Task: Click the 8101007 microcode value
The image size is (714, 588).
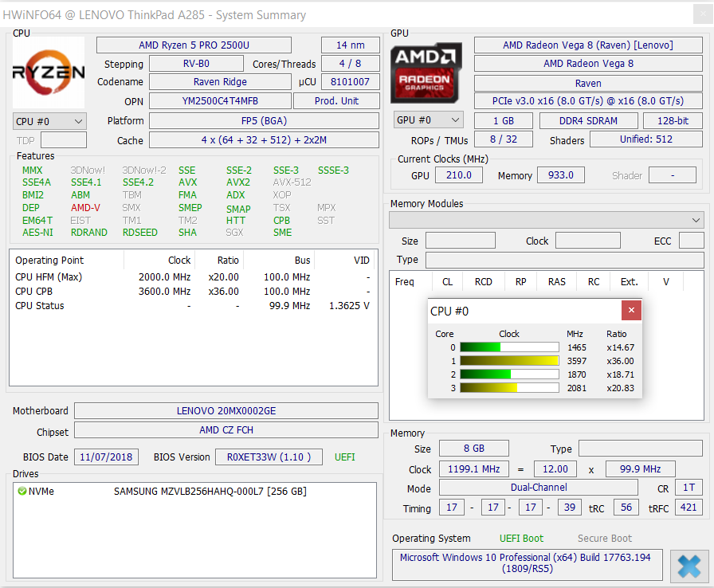Action: [x=350, y=82]
